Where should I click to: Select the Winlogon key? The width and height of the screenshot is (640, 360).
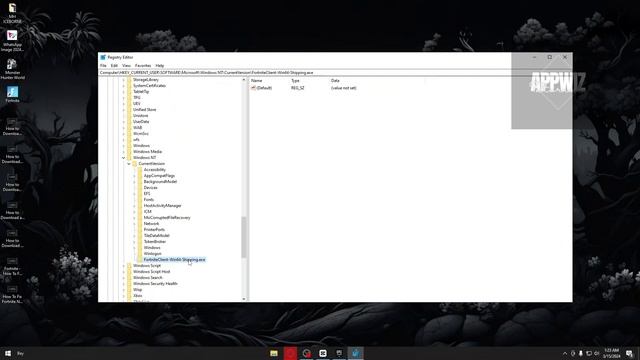click(152, 254)
